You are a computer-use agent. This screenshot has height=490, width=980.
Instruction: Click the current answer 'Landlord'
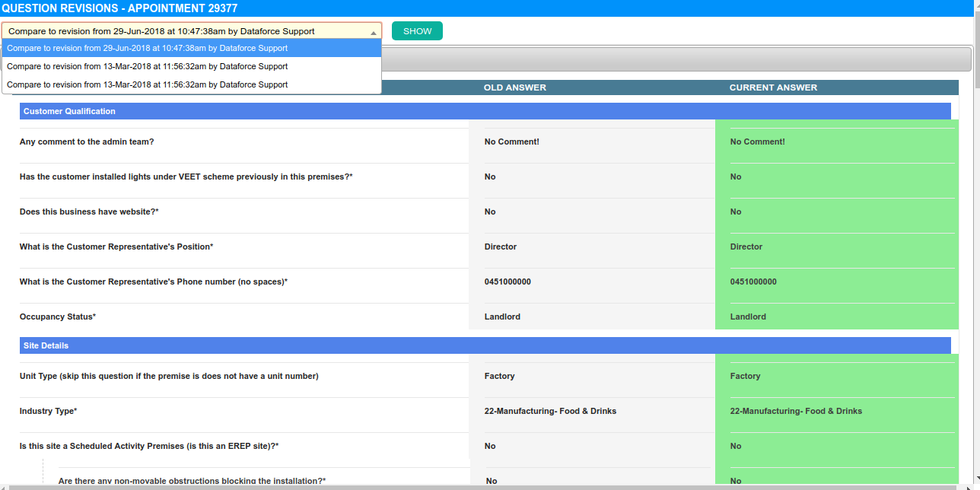tap(748, 317)
